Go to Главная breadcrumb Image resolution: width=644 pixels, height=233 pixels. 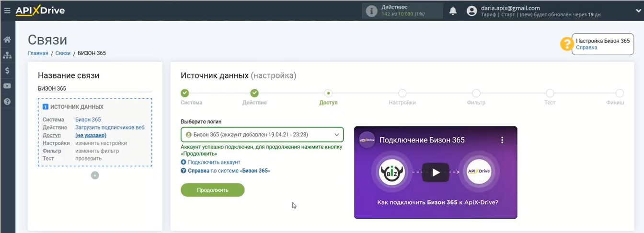pos(38,53)
